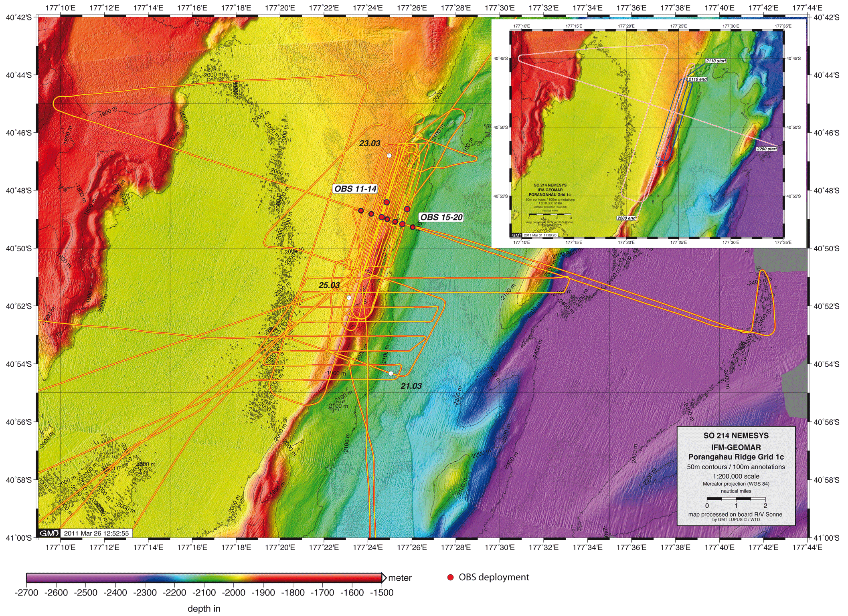Click the 'SO 214 NEMESYS' title in legend box
Screen dimensions: 848x616
[x=736, y=436]
